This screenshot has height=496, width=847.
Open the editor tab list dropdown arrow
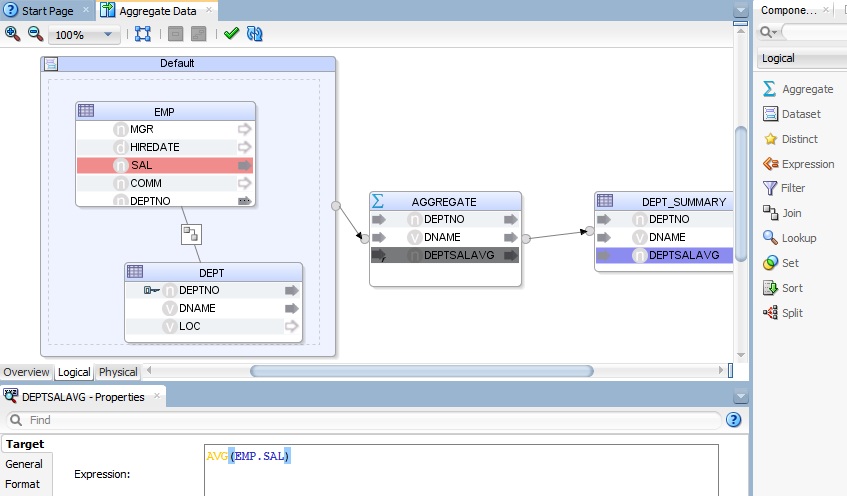coord(741,10)
